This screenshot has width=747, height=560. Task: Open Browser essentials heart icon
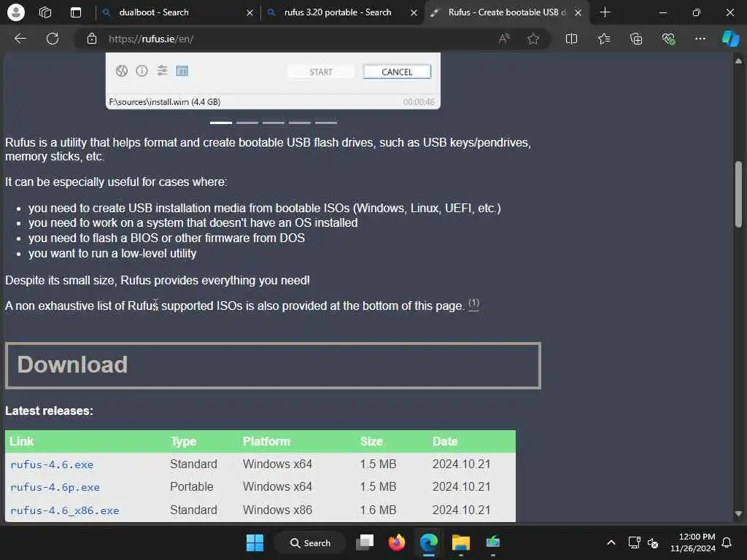(x=668, y=39)
